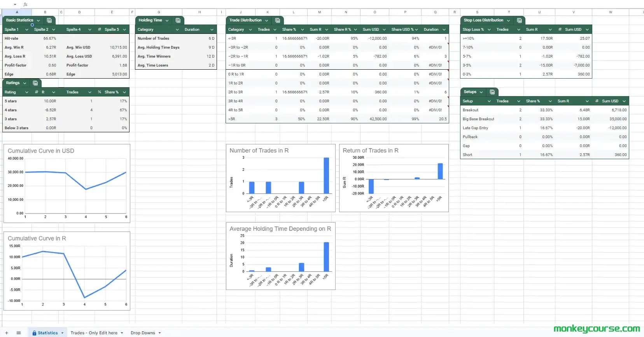Switch to Trades - Only Edit here tab
The width and height of the screenshot is (644, 337).
94,333
